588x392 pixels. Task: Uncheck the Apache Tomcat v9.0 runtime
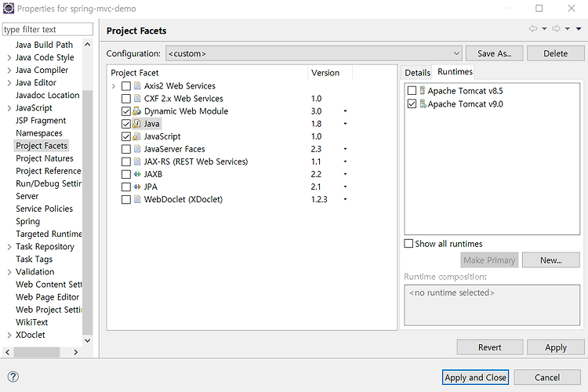coord(412,104)
